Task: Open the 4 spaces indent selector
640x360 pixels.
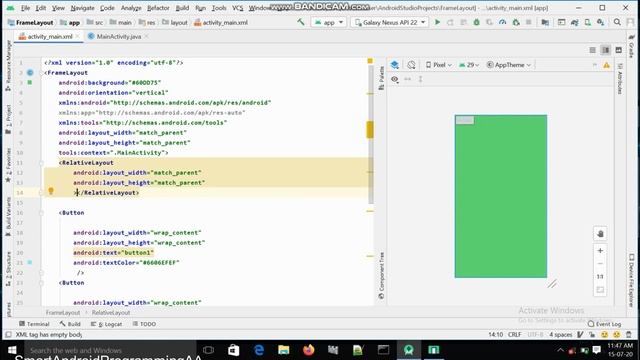Action: point(560,335)
